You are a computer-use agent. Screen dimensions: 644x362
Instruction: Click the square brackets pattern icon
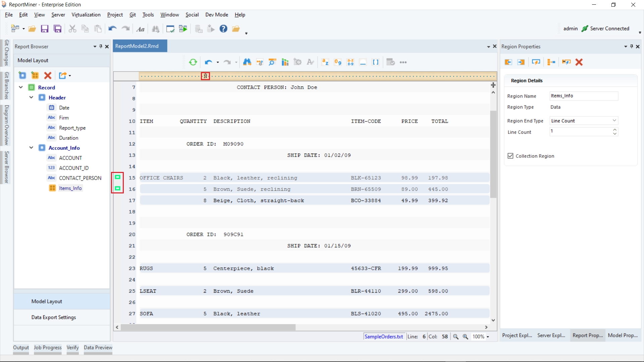tap(376, 62)
